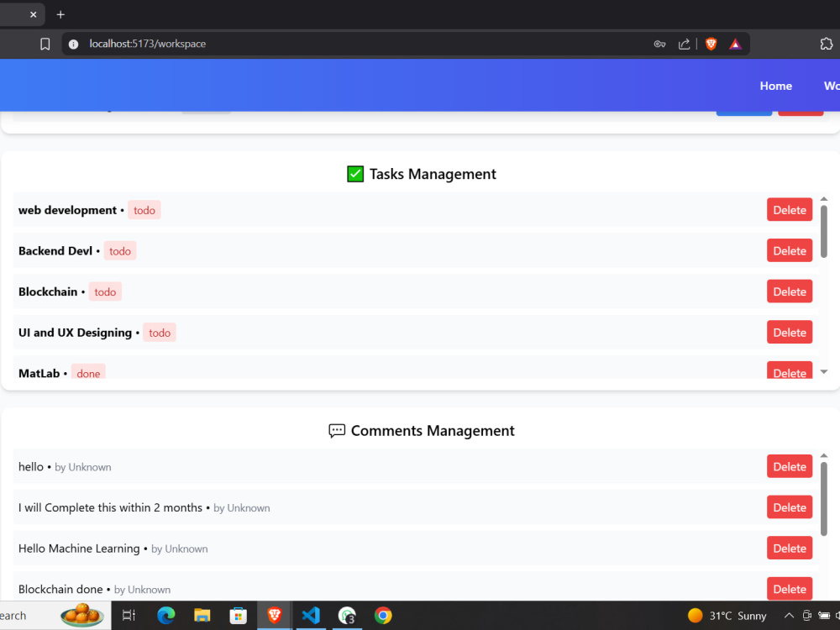Click the speech bubble icon by Comments Management
The height and width of the screenshot is (630, 840).
[337, 431]
